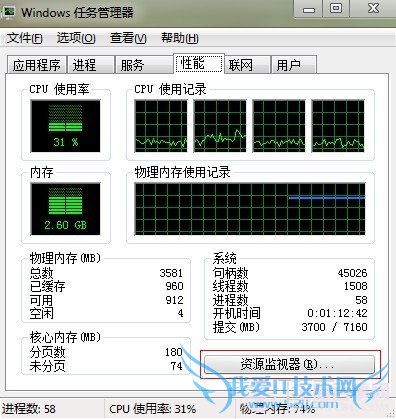
Task: Click the CPU usage gauge showing 31 %
Action: pyautogui.click(x=65, y=126)
